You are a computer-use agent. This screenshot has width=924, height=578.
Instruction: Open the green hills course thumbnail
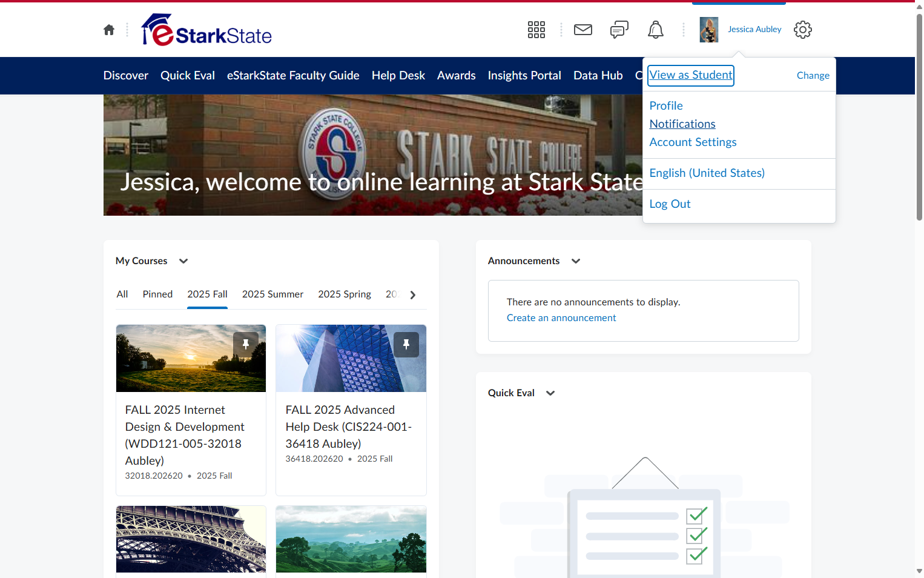tap(351, 539)
